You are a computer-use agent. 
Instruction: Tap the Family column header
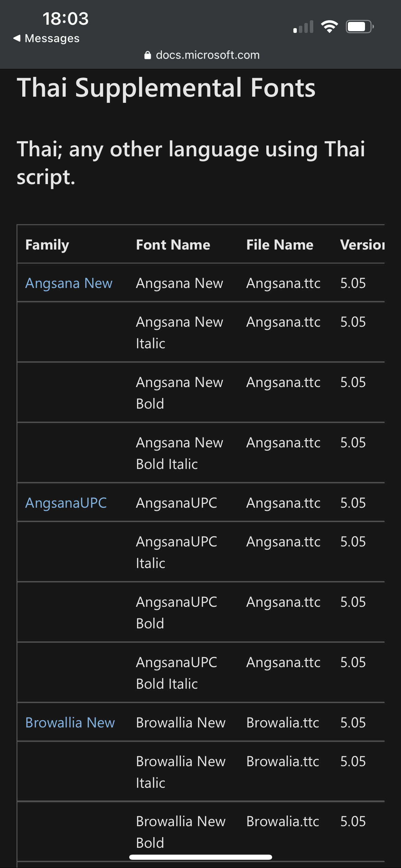point(47,245)
